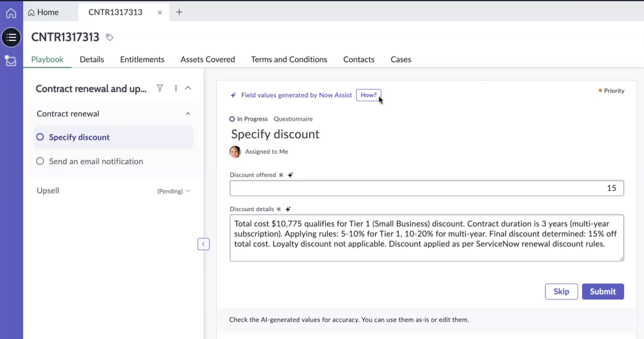The width and height of the screenshot is (644, 339).
Task: Click the Specify discount heading
Action: (x=275, y=134)
